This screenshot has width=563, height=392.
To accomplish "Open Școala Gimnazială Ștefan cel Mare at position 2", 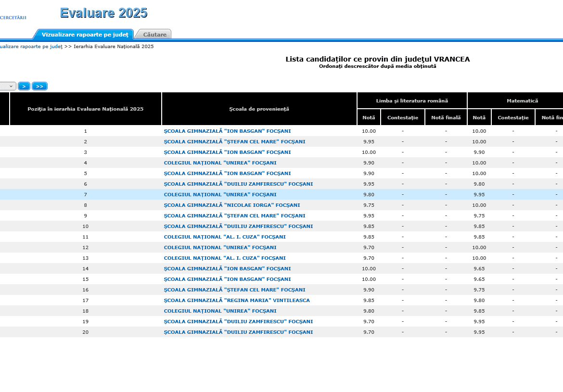I will tap(234, 142).
